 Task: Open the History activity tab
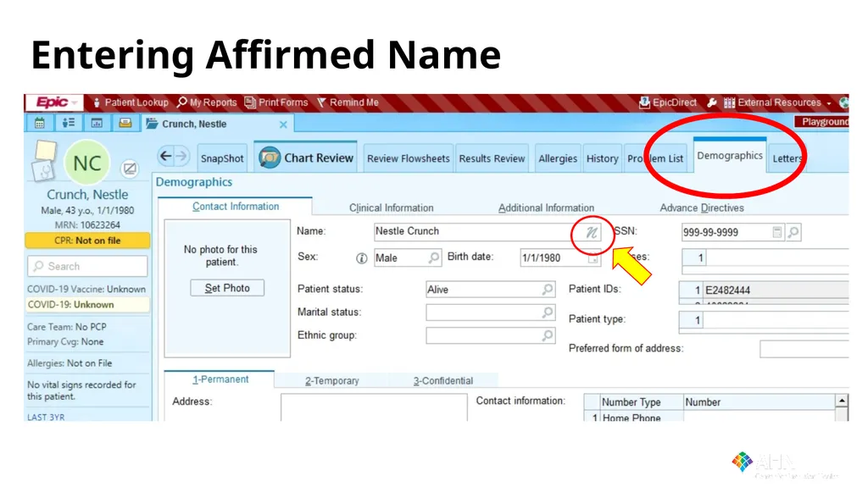603,158
